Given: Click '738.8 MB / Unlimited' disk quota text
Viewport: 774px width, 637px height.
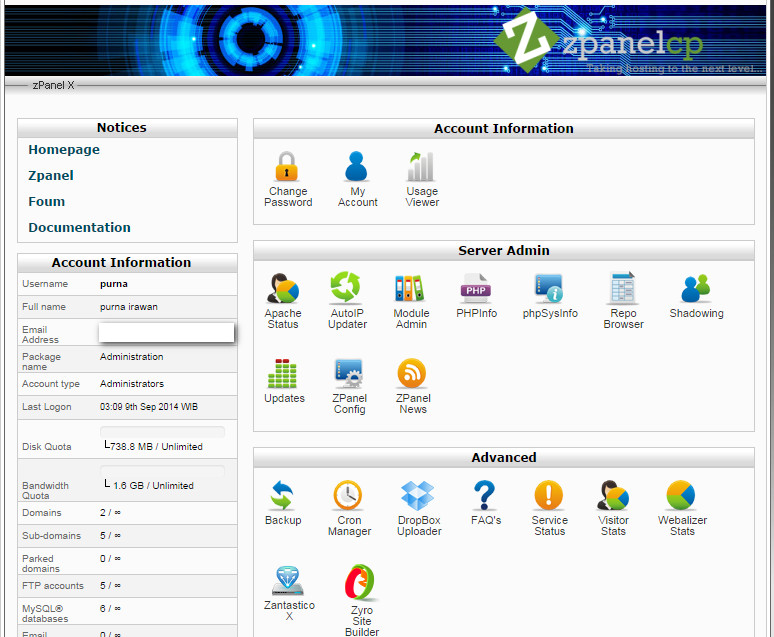Looking at the screenshot, I should coord(156,447).
